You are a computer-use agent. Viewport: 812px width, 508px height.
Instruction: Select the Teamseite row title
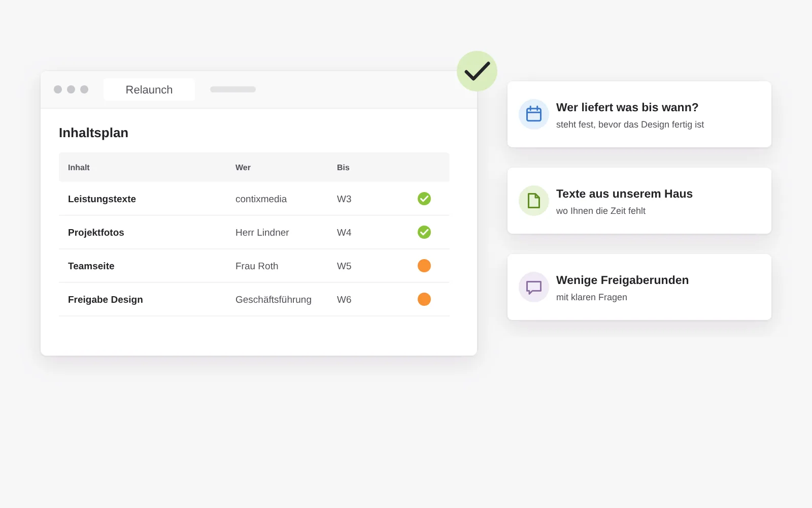pyautogui.click(x=91, y=266)
